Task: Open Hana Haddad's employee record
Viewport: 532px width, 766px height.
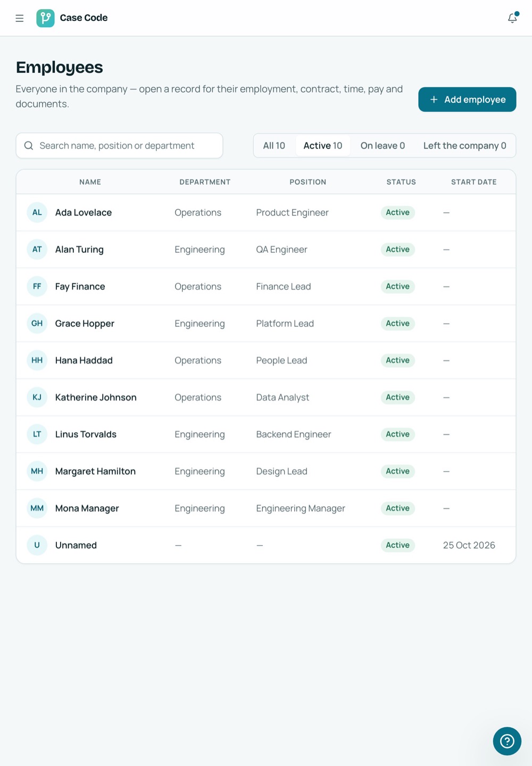Action: click(x=266, y=360)
